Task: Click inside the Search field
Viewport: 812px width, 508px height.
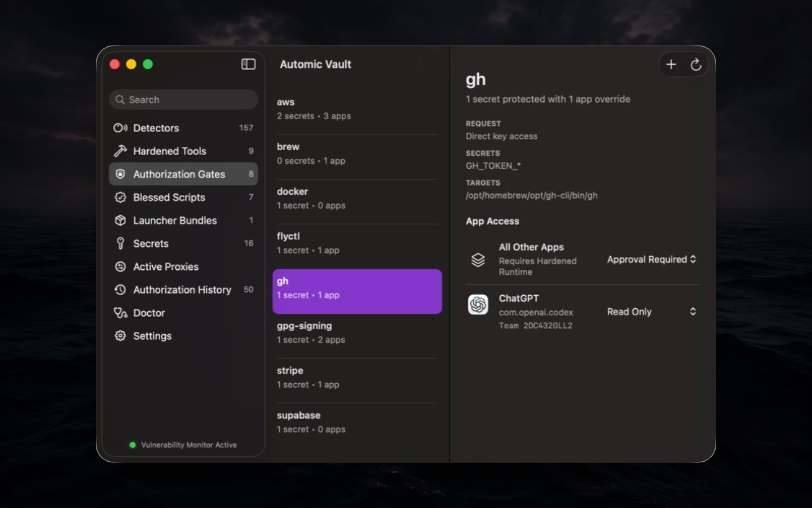Action: coord(183,100)
